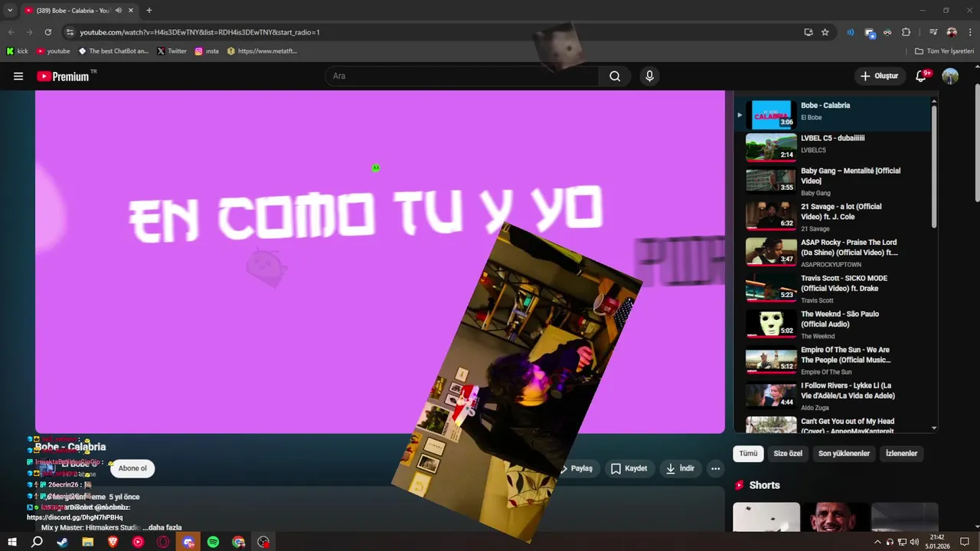The width and height of the screenshot is (980, 551).
Task: Open Spotify from the taskbar
Action: 213,542
